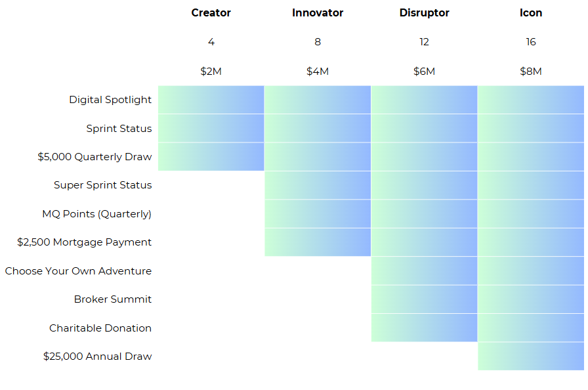The image size is (588, 390).
Task: Click the $5,000 Quarterly Draw label
Action: (x=94, y=157)
